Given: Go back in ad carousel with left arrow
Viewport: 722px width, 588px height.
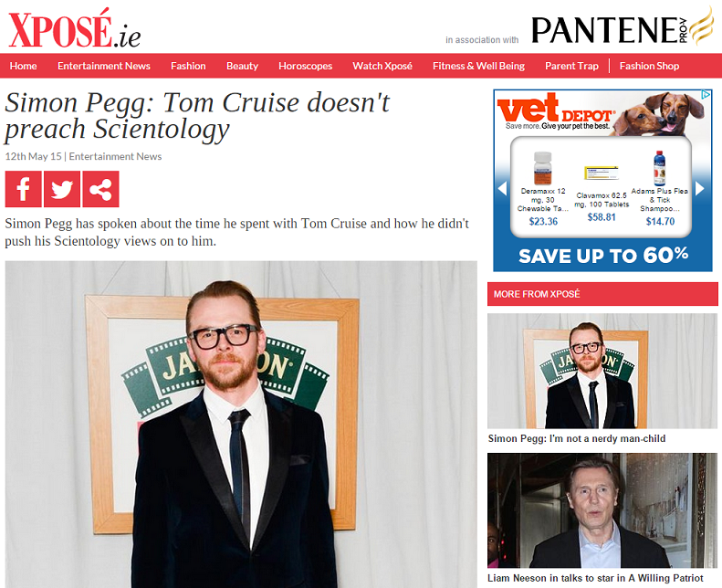Looking at the screenshot, I should coord(502,188).
